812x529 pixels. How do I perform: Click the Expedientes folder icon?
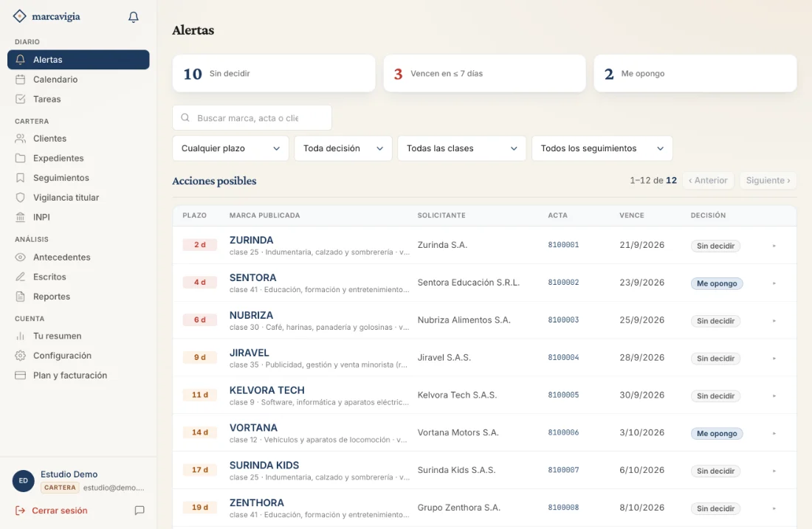(20, 158)
